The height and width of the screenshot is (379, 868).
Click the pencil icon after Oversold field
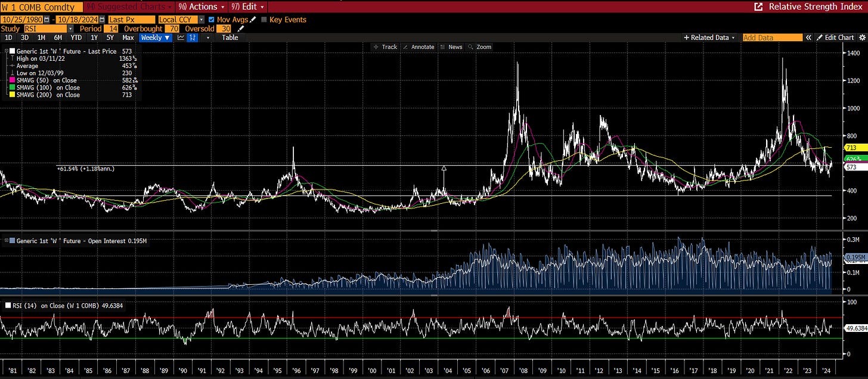241,29
